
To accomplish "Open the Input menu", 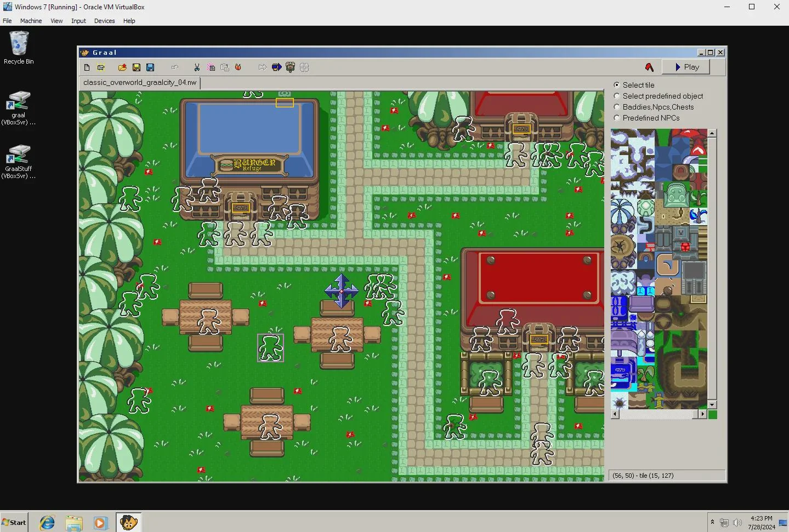I will click(78, 21).
